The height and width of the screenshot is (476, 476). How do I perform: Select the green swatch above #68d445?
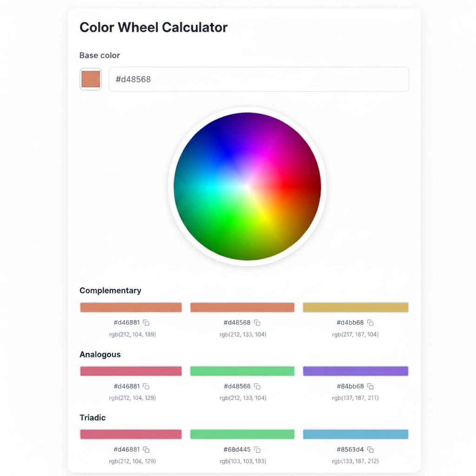tap(242, 434)
